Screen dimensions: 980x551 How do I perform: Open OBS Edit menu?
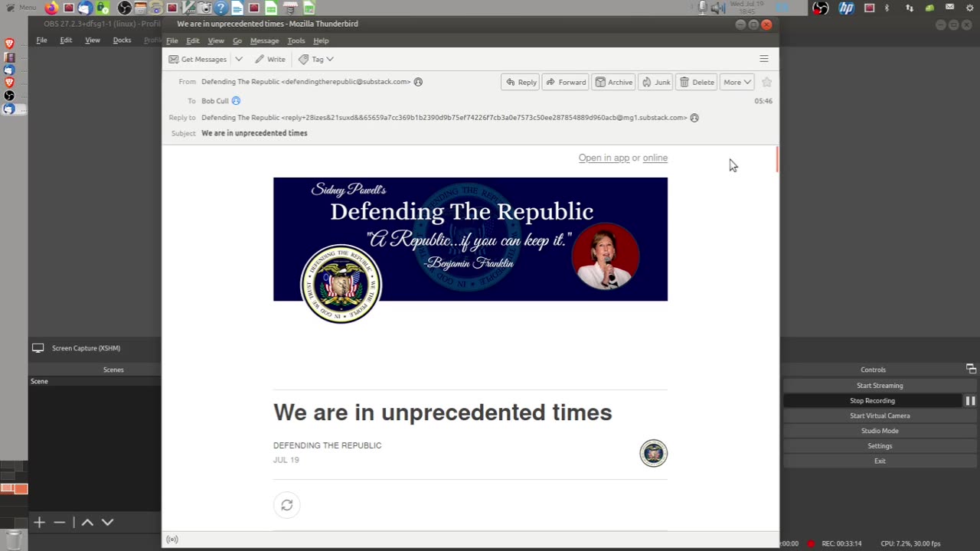66,40
